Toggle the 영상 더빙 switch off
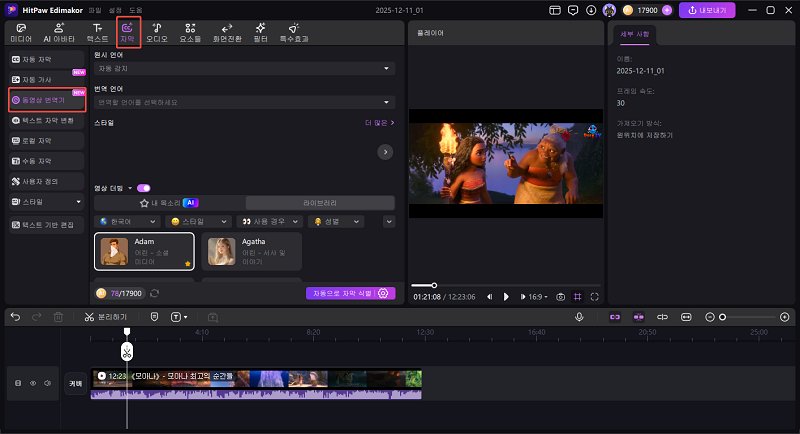 [144, 188]
